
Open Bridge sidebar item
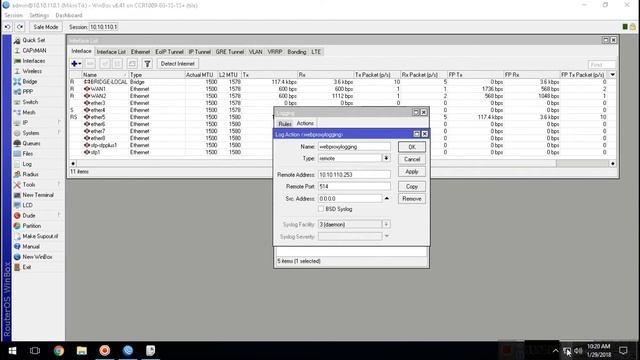tap(29, 81)
